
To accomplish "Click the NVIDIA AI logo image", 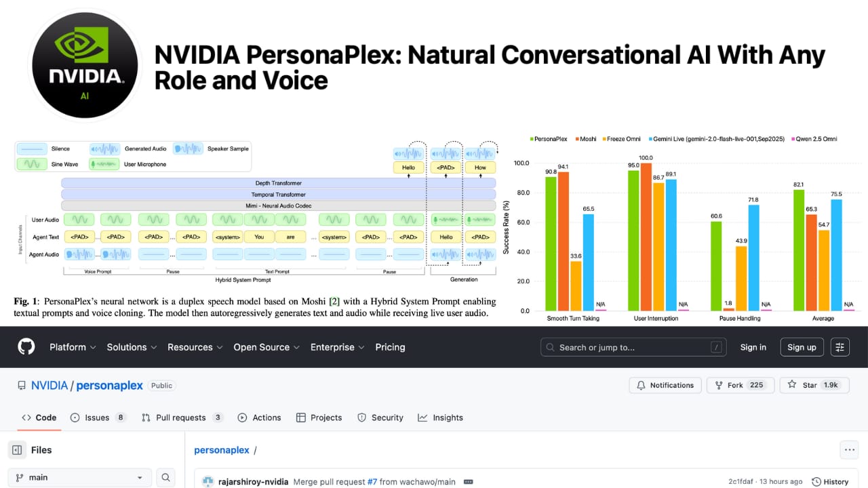I will tap(85, 66).
